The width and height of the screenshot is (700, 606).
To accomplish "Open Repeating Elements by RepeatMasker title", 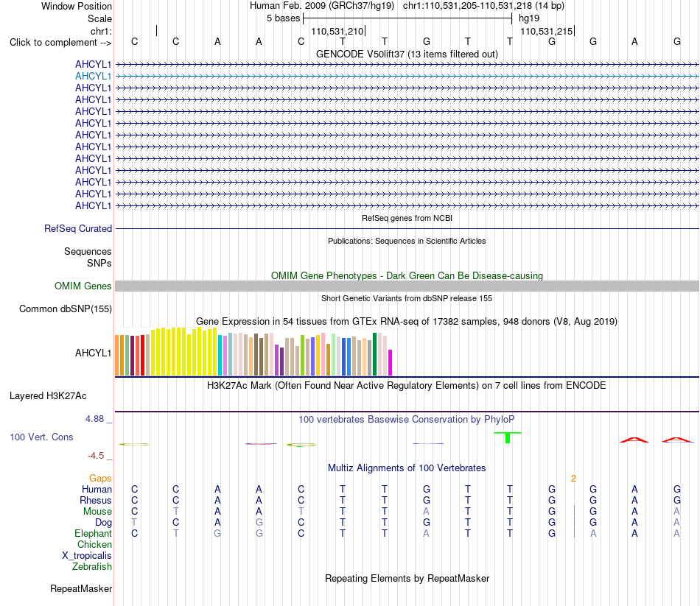I will click(x=407, y=578).
